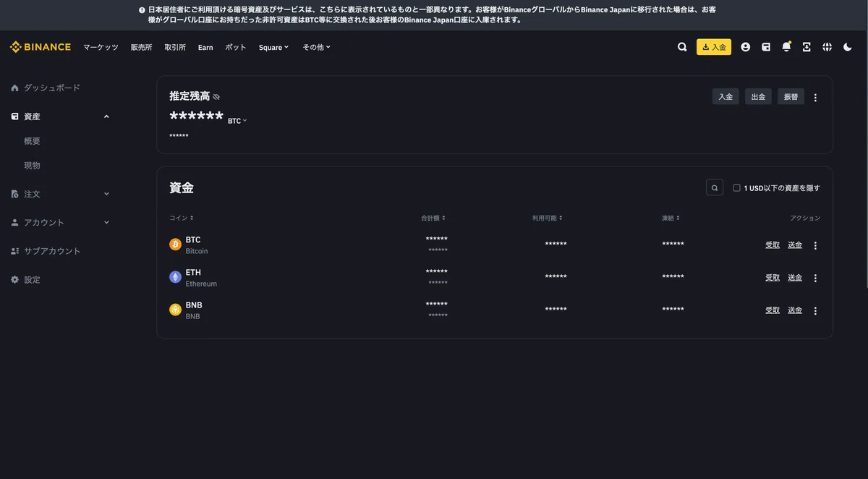
Task: Open the estimated balance more-options dots
Action: [x=815, y=97]
